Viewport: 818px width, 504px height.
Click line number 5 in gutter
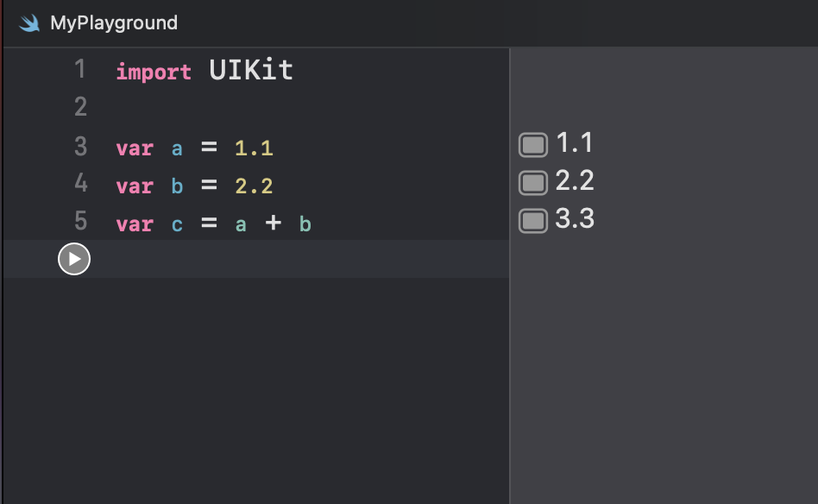(x=80, y=221)
